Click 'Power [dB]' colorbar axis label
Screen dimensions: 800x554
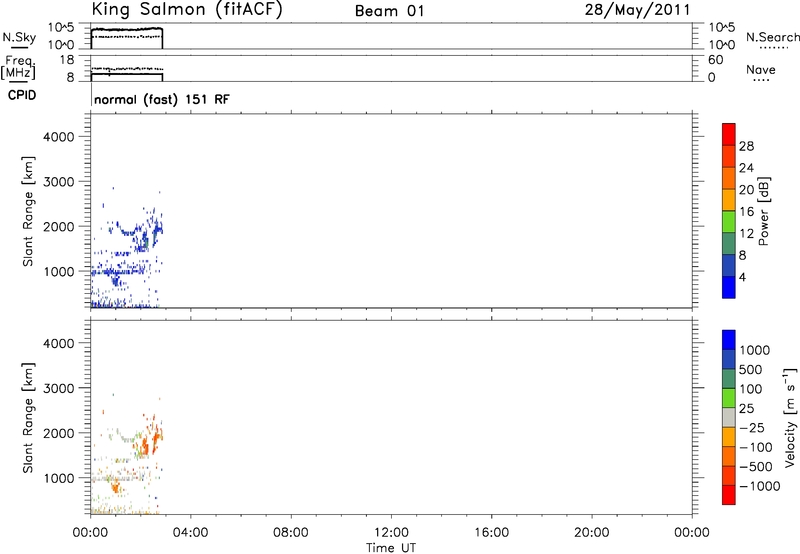point(764,211)
